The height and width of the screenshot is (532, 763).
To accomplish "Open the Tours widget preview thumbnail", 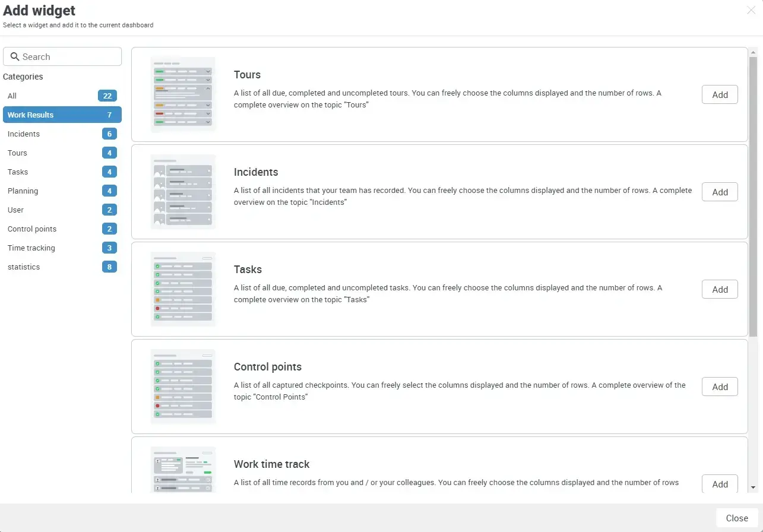I will pos(183,93).
